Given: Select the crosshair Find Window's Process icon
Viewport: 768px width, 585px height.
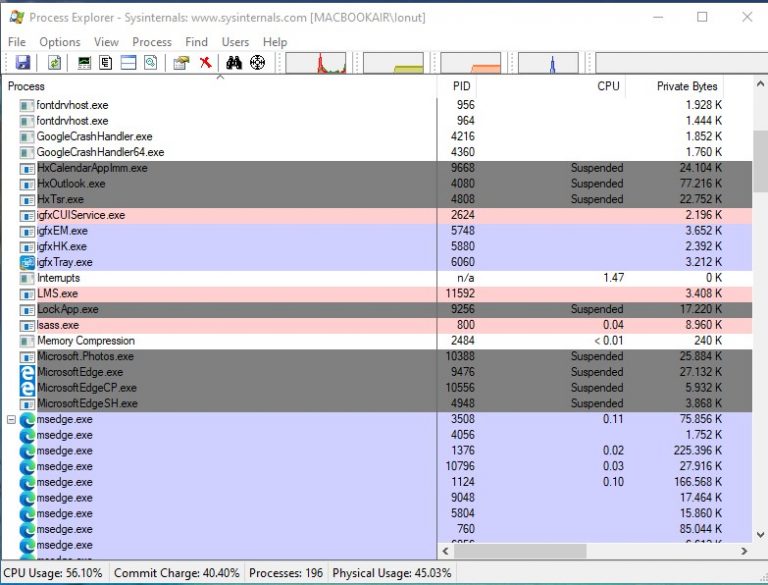Looking at the screenshot, I should (x=257, y=63).
